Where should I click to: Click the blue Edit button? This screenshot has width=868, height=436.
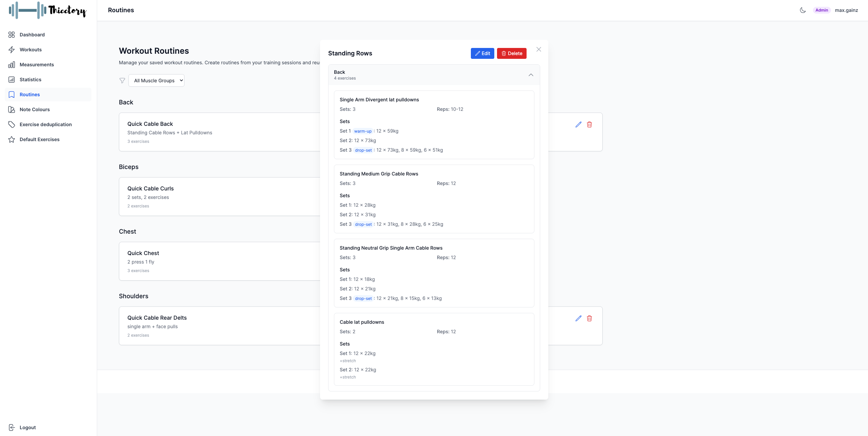pyautogui.click(x=482, y=53)
